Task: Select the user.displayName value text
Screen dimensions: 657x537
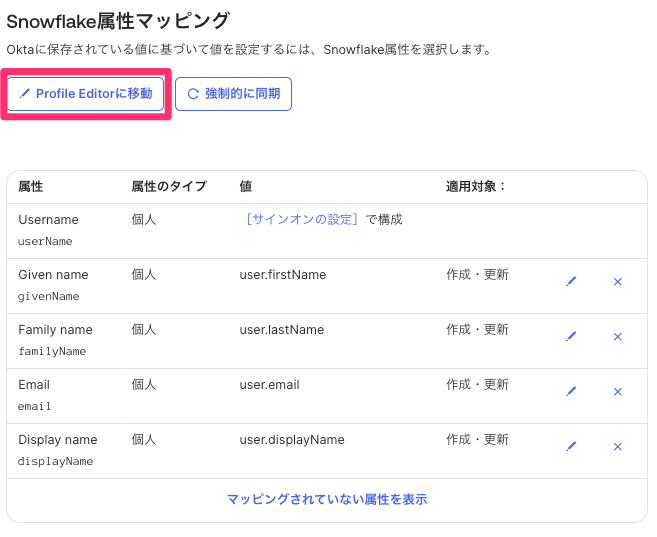Action: click(x=292, y=439)
